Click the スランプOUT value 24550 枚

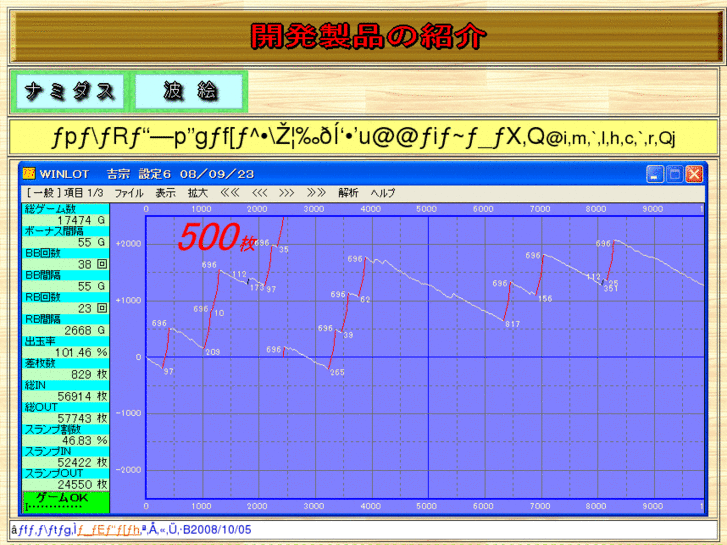[x=83, y=484]
